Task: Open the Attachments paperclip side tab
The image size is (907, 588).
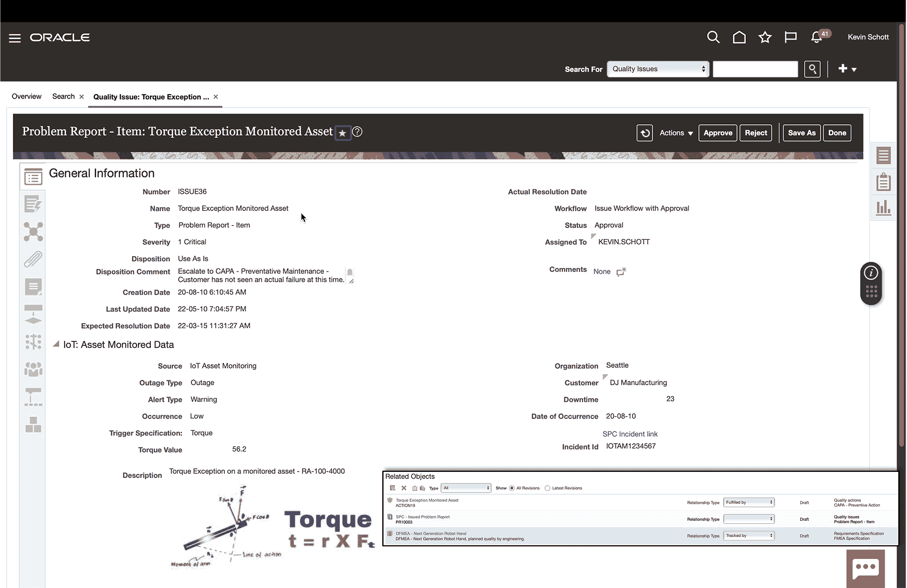Action: tap(33, 259)
